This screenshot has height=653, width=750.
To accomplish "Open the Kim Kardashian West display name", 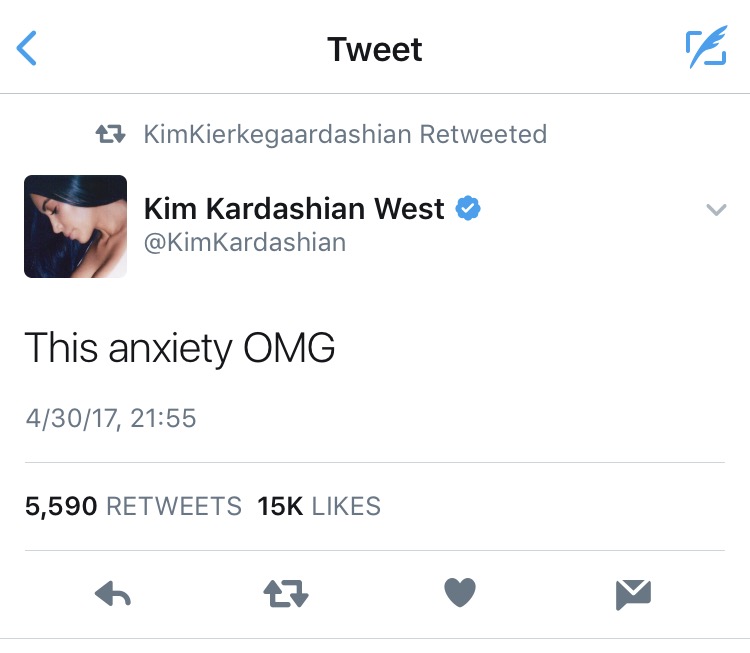I will (x=294, y=209).
